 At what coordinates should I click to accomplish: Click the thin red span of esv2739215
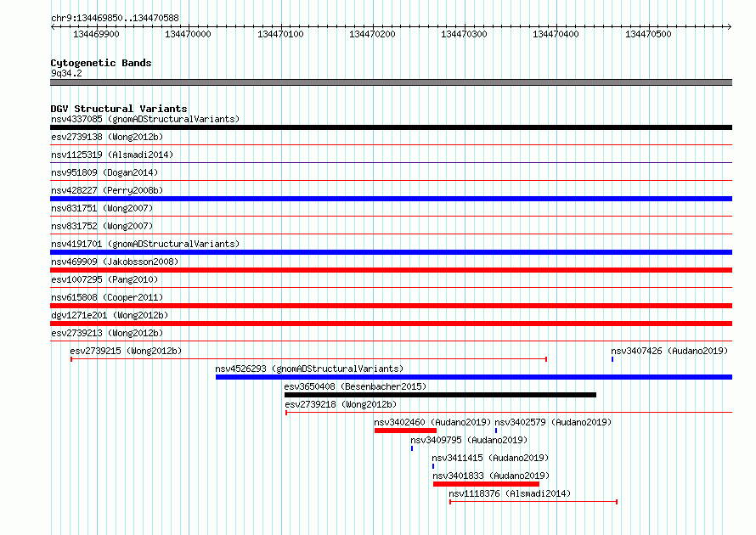pos(308,359)
